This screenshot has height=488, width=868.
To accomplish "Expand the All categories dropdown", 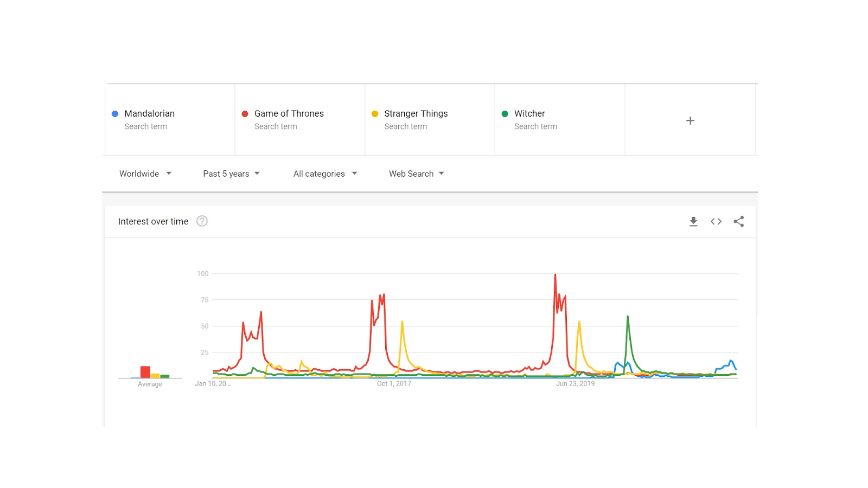I will click(325, 174).
